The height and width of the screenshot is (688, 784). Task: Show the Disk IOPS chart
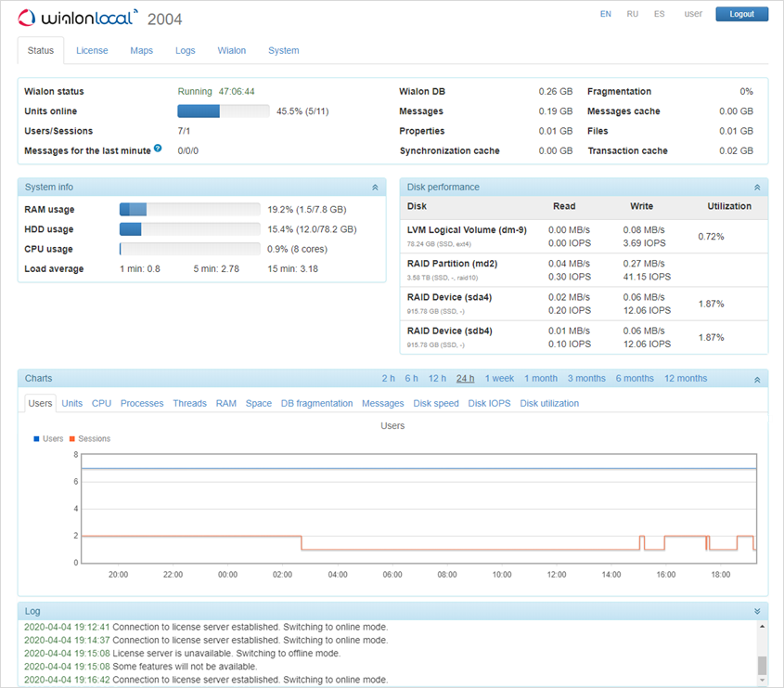(x=489, y=403)
